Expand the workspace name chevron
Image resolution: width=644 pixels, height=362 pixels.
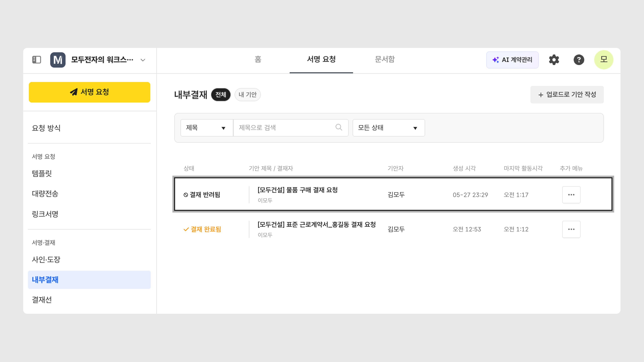point(143,60)
